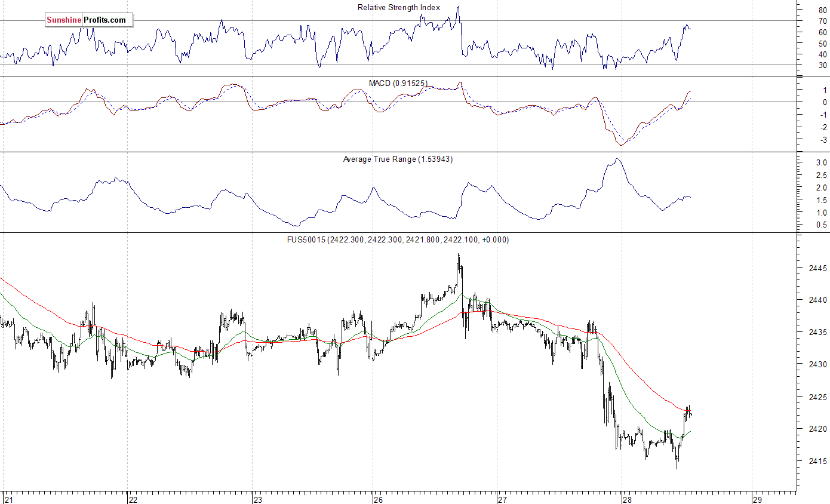The width and height of the screenshot is (830, 504).
Task: Click the FUS50015 price chart title
Action: point(398,239)
